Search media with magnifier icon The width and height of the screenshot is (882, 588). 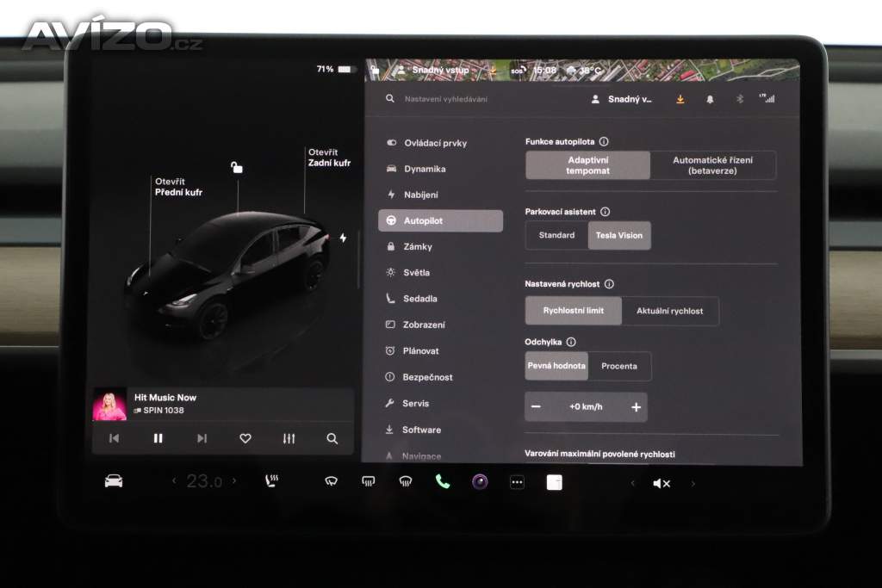click(x=332, y=438)
